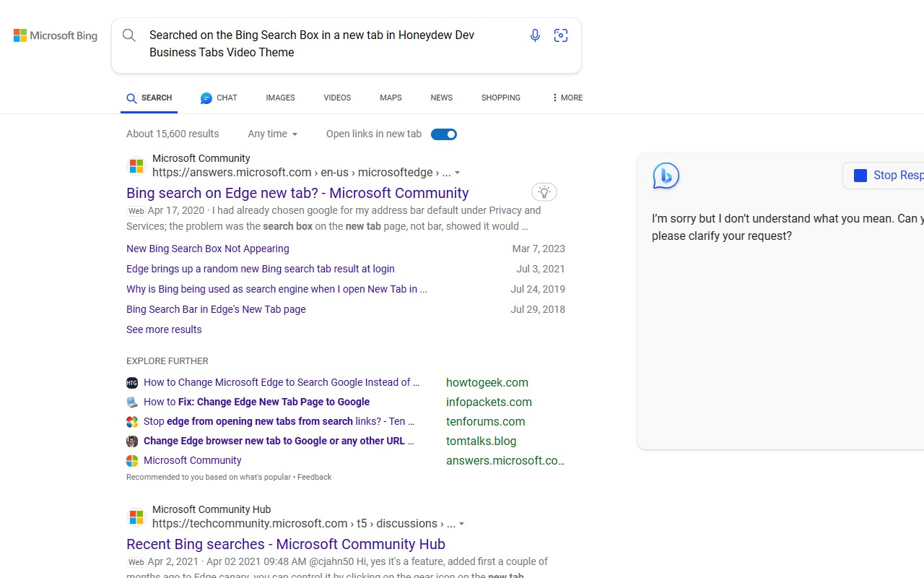Click the 'Microsoft Community' site name above the first result
This screenshot has height=578, width=924.
201,158
